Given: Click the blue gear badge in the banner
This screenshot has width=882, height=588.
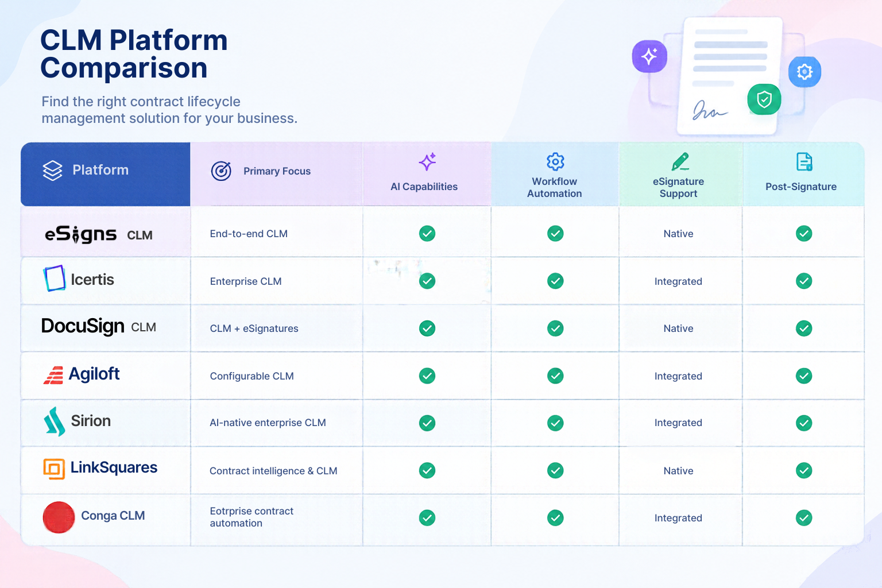Looking at the screenshot, I should pyautogui.click(x=804, y=72).
